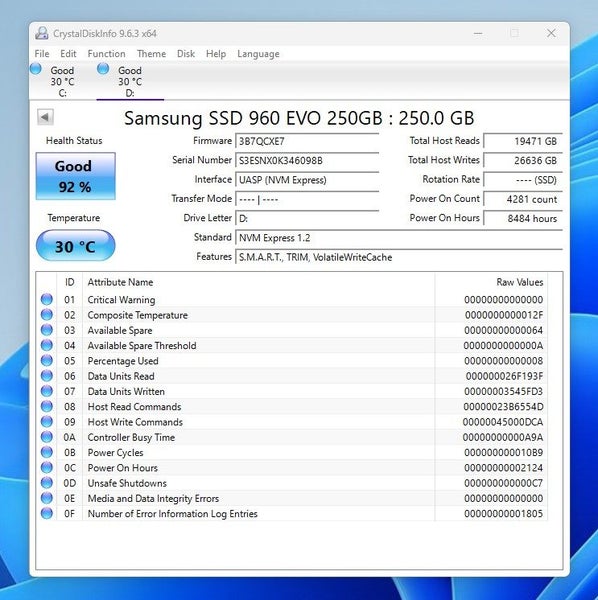
Task: Click the Drive Letter field D:
Action: click(307, 218)
